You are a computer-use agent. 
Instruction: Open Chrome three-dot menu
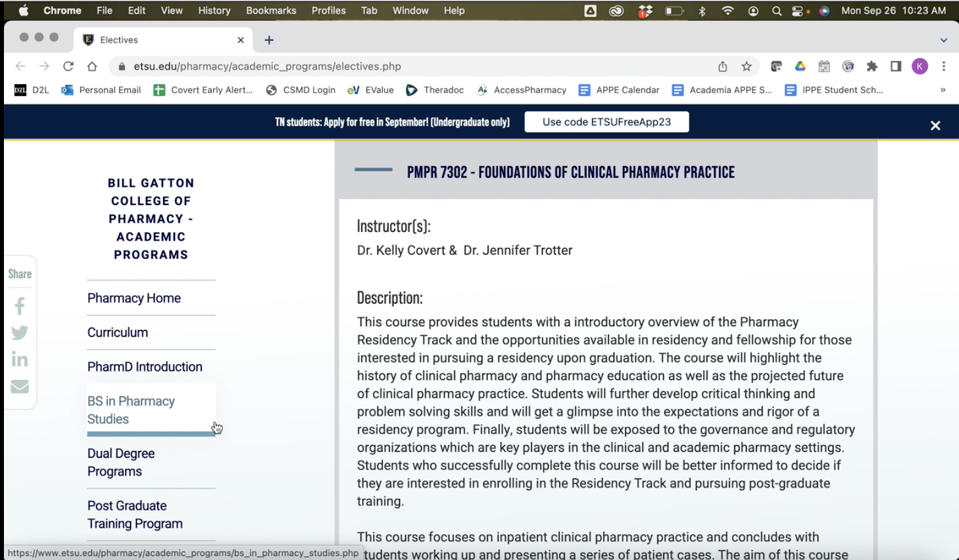coord(943,66)
